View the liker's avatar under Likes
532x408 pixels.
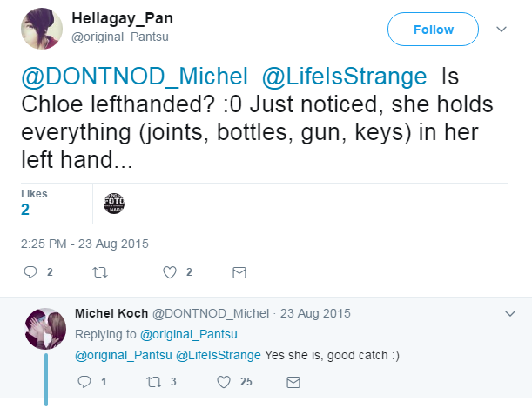click(114, 202)
